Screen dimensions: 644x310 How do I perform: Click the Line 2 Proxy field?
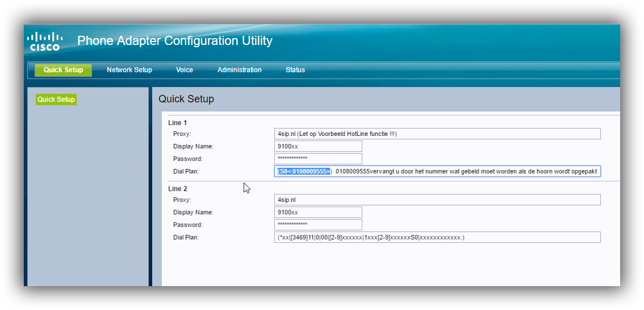pos(437,200)
